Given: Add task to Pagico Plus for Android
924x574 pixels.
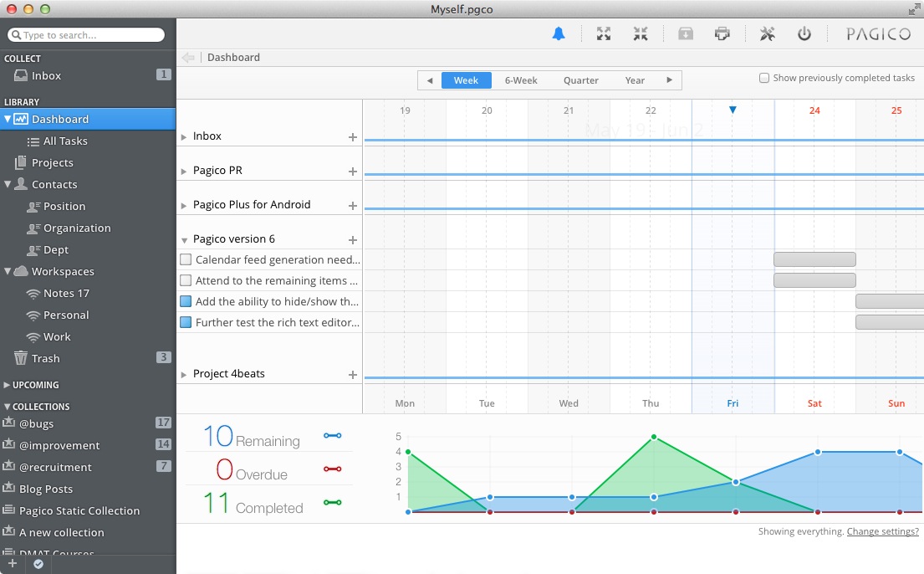Looking at the screenshot, I should [x=352, y=205].
